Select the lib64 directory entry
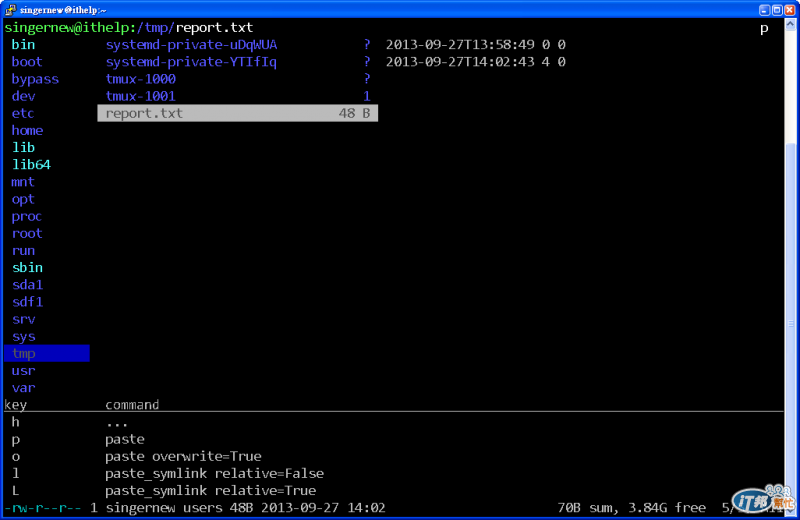This screenshot has height=520, width=800. tap(31, 165)
